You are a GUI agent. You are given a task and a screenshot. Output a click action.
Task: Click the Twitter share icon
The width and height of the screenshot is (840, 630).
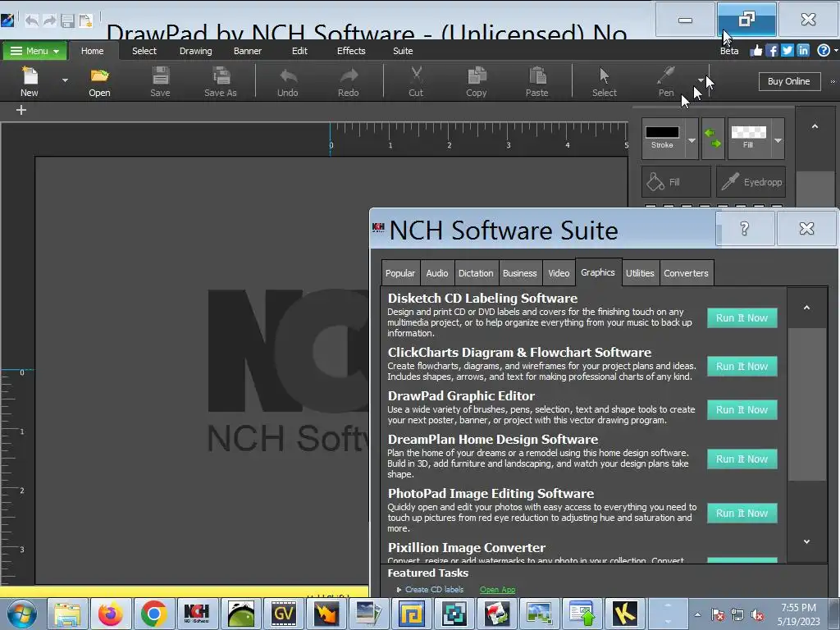(787, 50)
